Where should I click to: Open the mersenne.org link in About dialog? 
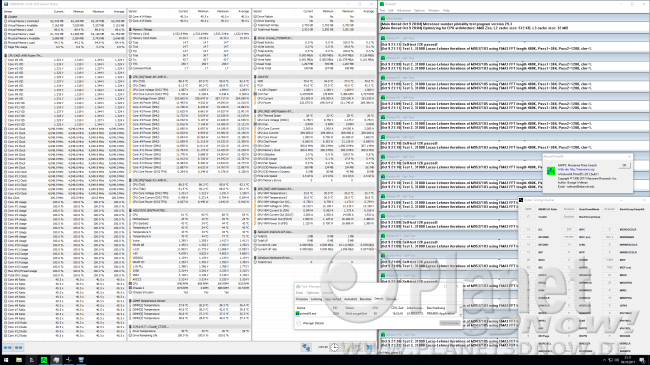tap(576, 169)
